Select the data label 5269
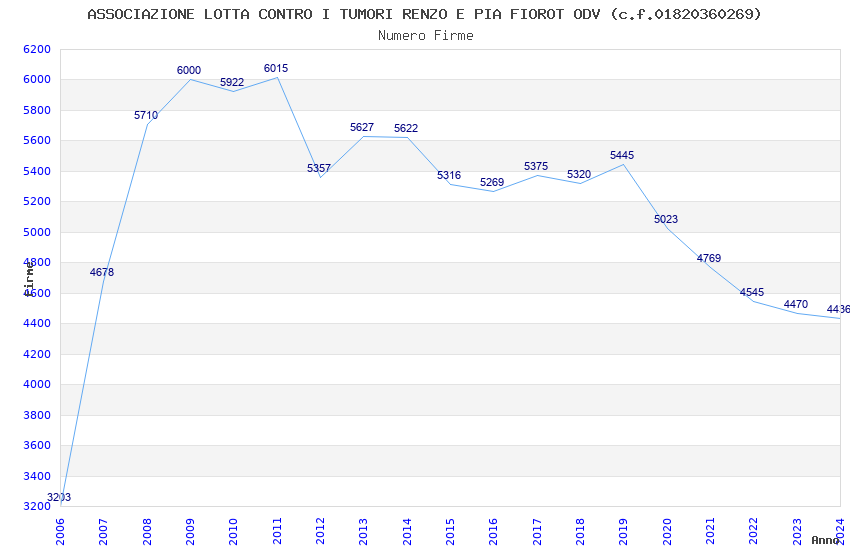Viewport: 850px width, 550px height. (492, 183)
